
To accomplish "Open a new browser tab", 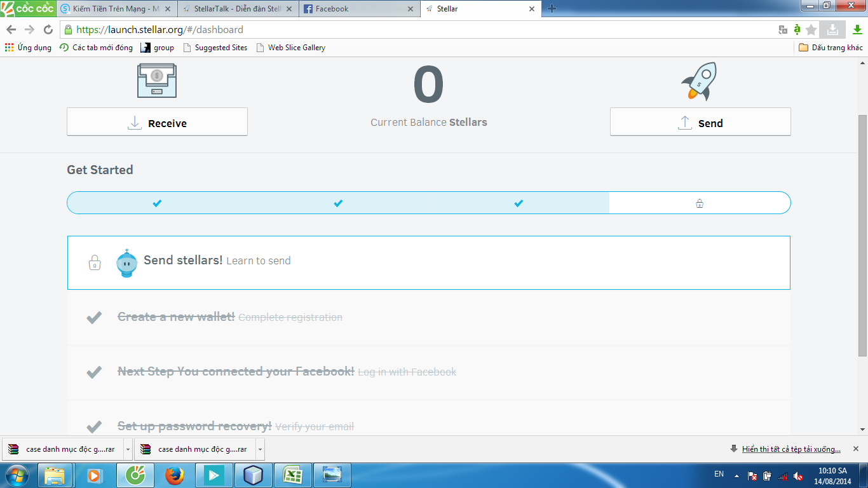I will pos(552,9).
